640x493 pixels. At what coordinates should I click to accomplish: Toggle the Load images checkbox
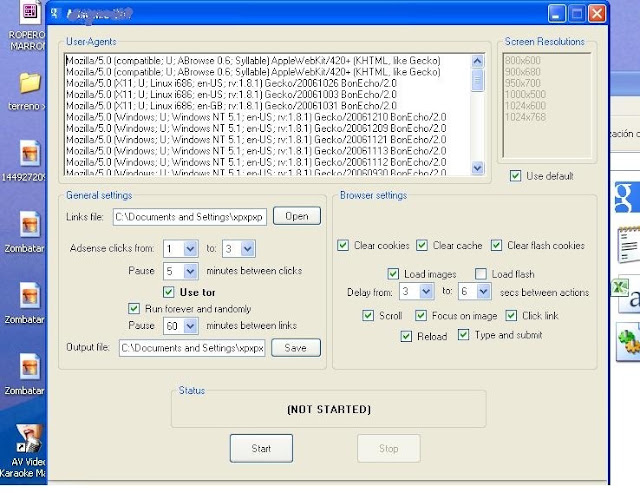click(393, 274)
